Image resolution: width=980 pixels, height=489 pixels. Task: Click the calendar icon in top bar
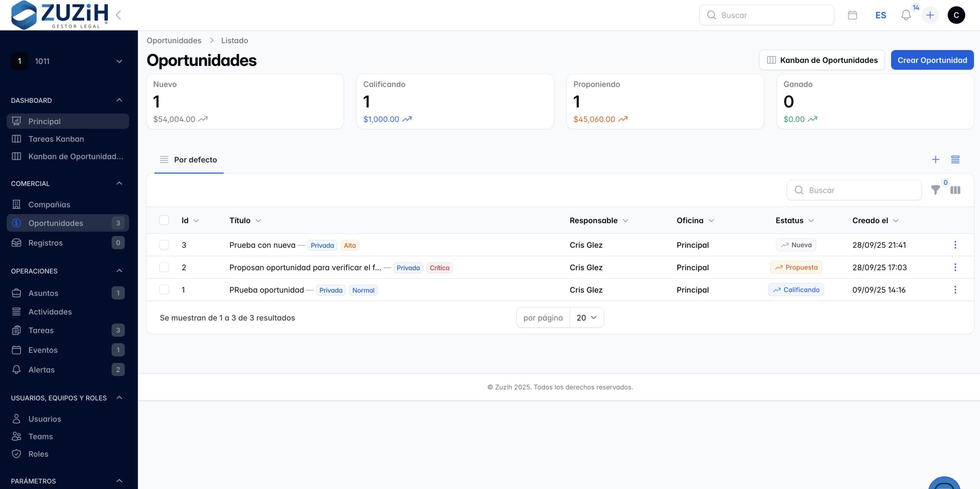pyautogui.click(x=852, y=15)
